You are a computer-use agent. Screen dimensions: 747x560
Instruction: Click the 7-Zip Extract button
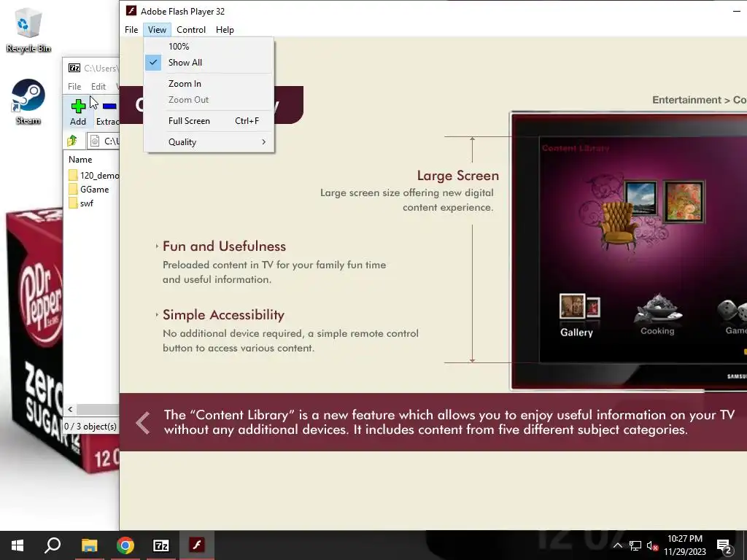click(x=107, y=112)
